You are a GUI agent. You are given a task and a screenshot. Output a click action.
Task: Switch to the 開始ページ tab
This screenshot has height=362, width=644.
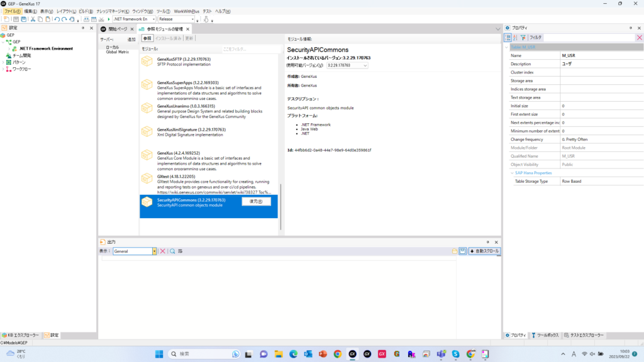[118, 29]
